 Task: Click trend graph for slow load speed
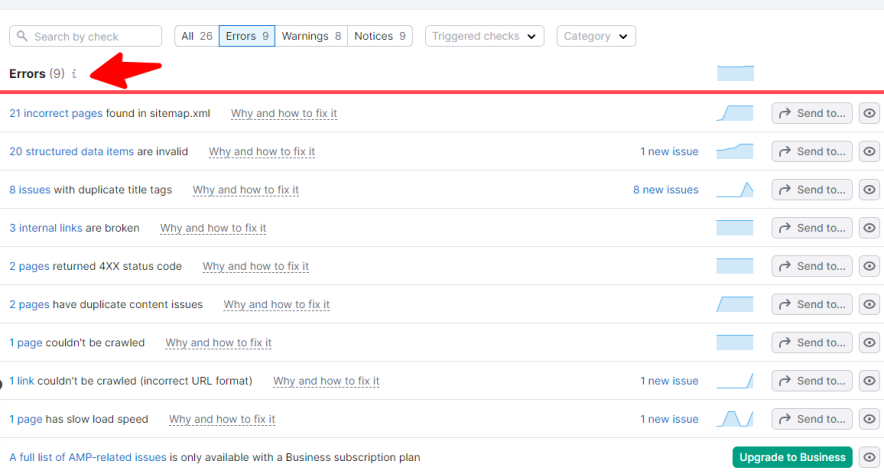tap(735, 419)
